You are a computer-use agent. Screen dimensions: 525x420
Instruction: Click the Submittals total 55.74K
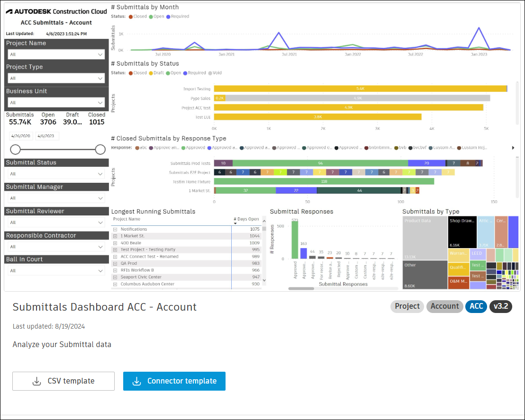(x=20, y=122)
